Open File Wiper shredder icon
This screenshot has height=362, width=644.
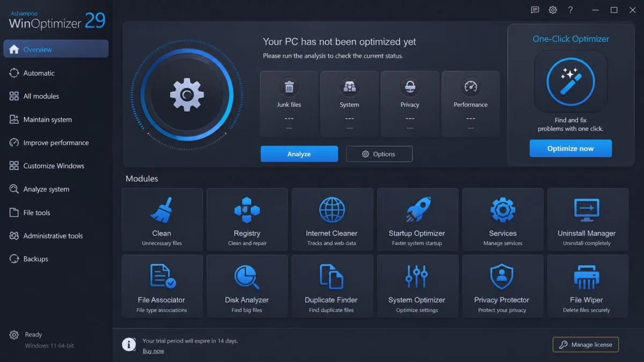tap(587, 277)
